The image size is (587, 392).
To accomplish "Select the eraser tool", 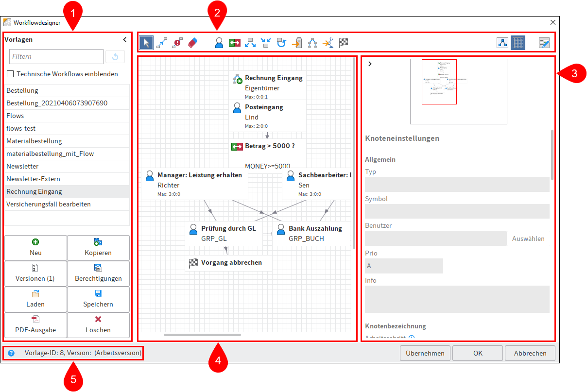I will pos(193,43).
